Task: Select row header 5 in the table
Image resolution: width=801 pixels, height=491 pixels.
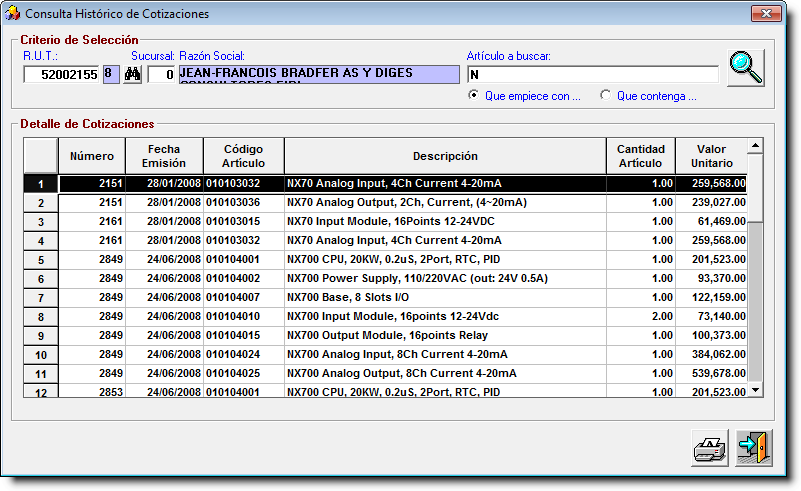Action: click(41, 260)
